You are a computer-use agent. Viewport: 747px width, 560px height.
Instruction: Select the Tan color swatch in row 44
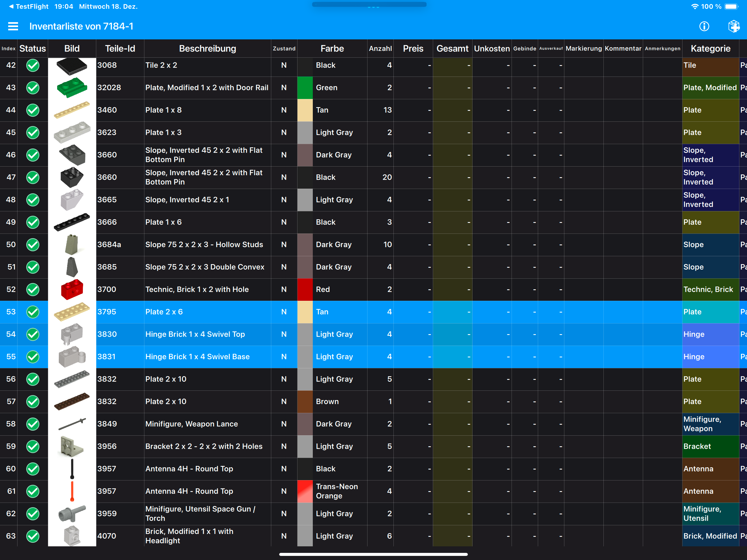pyautogui.click(x=305, y=110)
